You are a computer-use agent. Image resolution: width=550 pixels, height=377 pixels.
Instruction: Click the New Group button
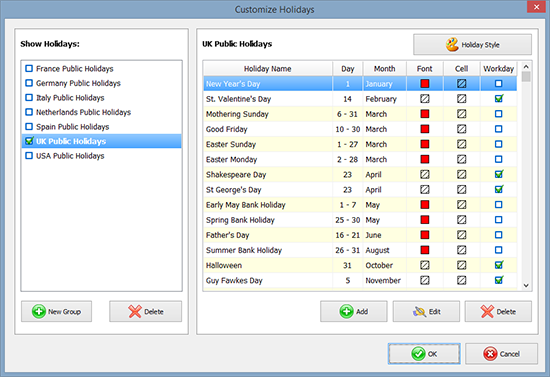pyautogui.click(x=56, y=311)
